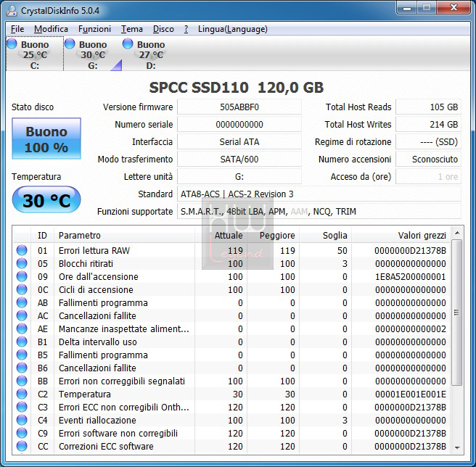The image size is (476, 467).
Task: Click status icon for Cicli di accensione
Action: point(22,289)
